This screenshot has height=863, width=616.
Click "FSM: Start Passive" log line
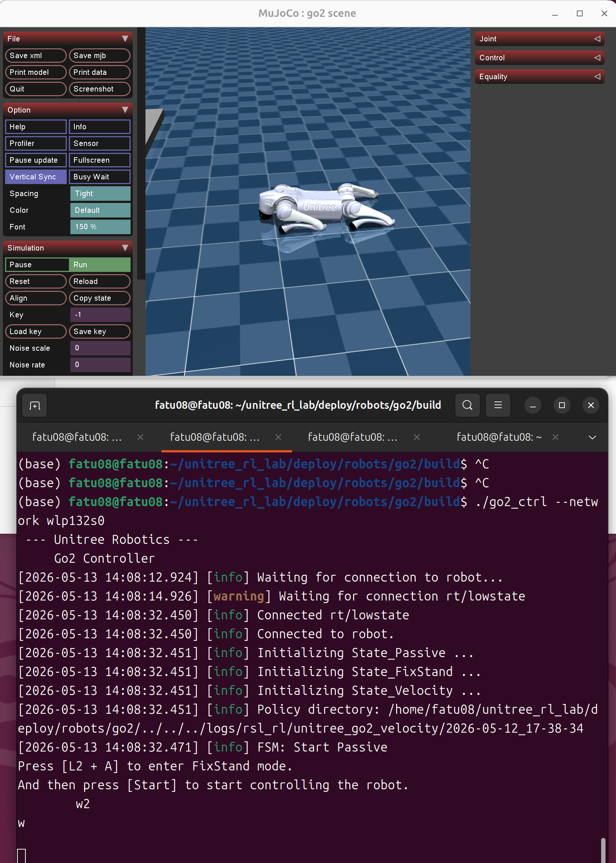(322, 747)
